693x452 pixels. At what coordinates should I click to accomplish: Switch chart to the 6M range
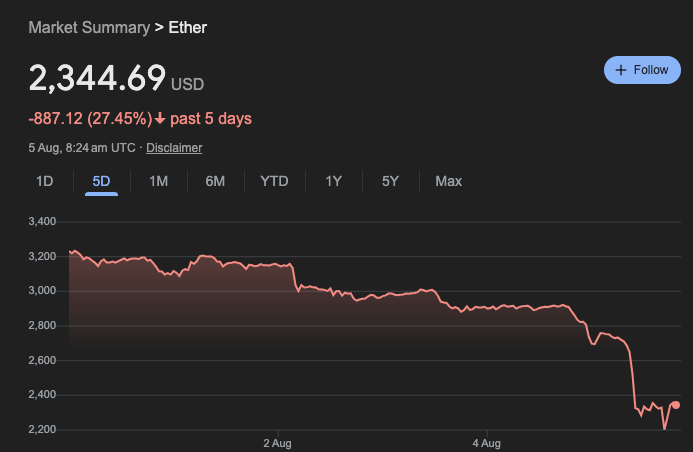[x=215, y=181]
